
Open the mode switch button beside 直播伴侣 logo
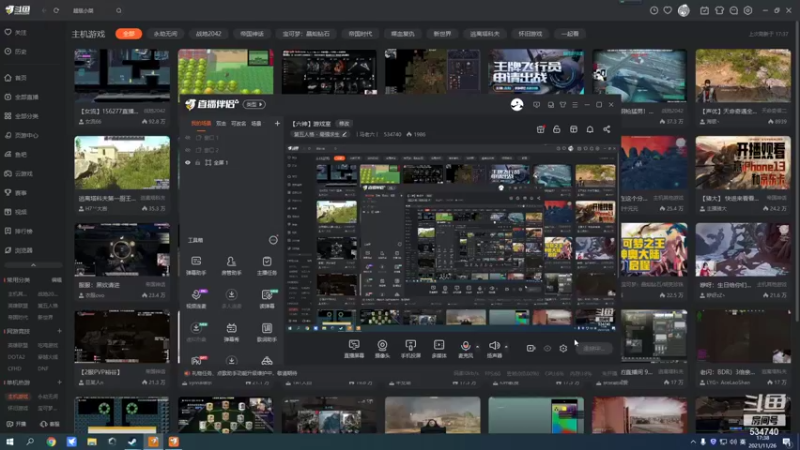(x=254, y=105)
